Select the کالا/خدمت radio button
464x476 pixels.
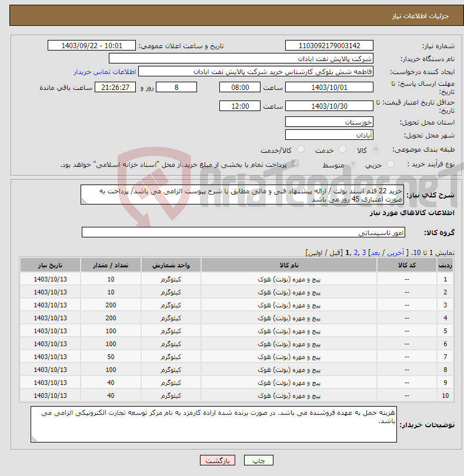[x=301, y=149]
